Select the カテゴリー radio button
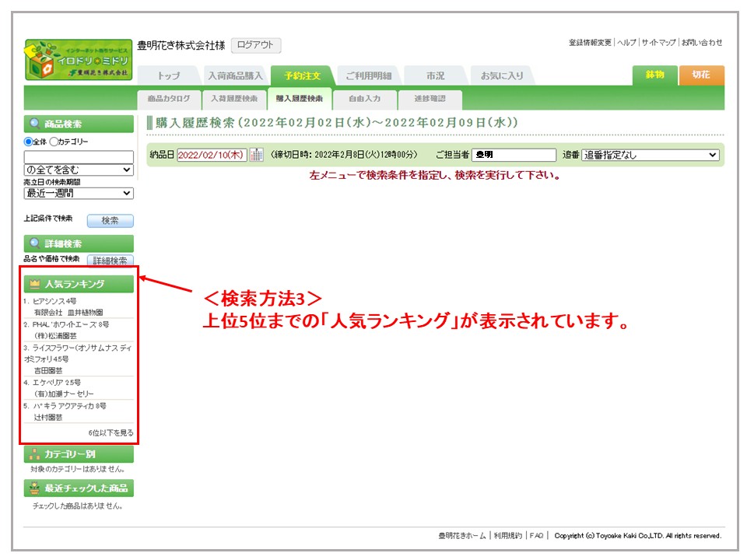 pyautogui.click(x=54, y=142)
